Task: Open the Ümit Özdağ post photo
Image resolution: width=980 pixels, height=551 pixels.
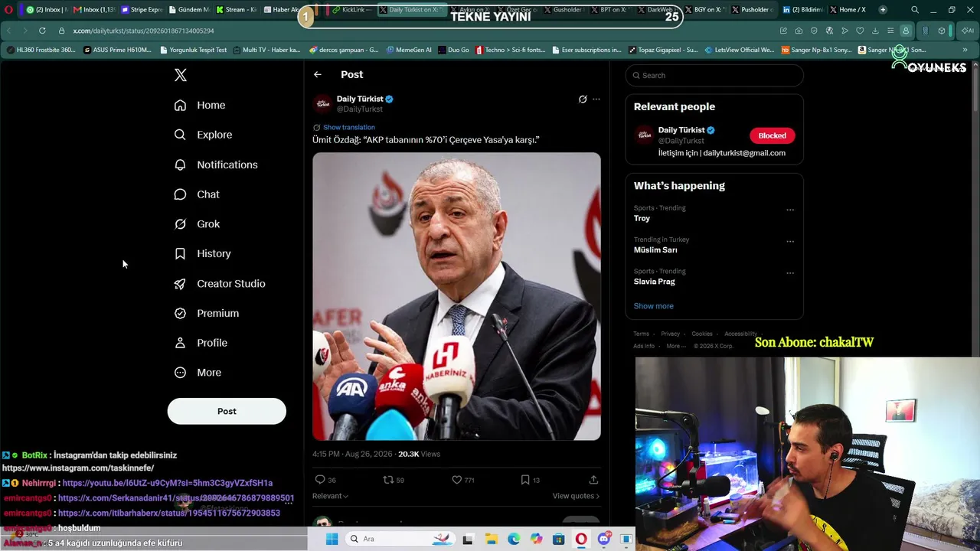Action: (x=456, y=296)
